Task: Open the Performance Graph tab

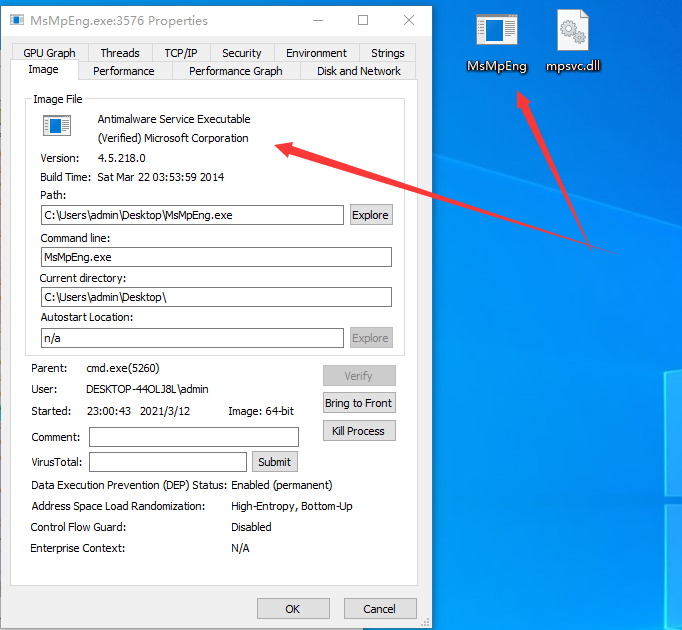Action: coord(236,71)
